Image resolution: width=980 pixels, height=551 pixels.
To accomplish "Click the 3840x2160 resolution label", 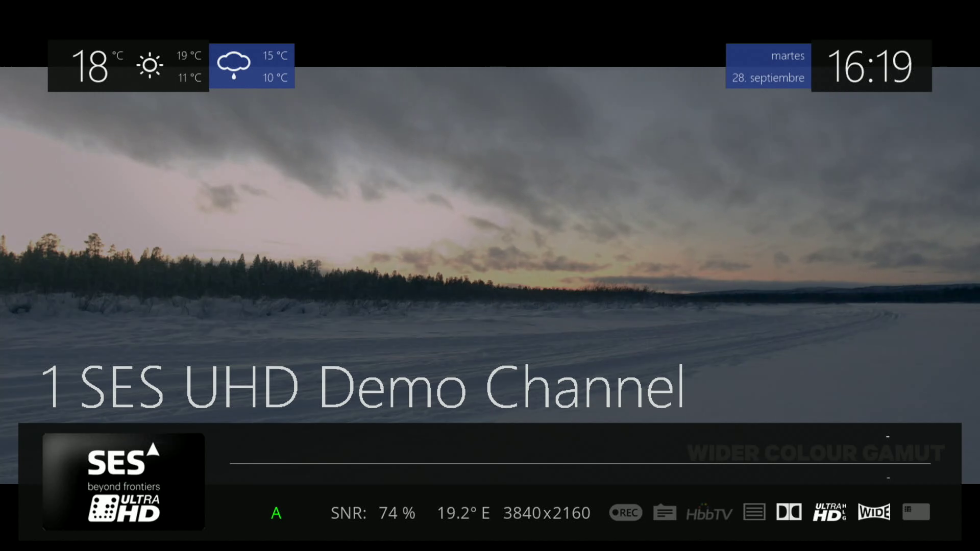I will tap(547, 513).
